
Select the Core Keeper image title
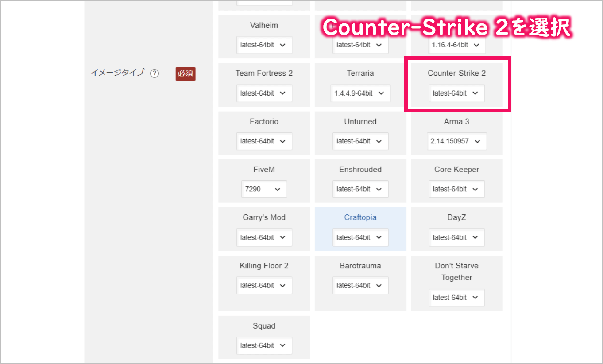tap(456, 169)
